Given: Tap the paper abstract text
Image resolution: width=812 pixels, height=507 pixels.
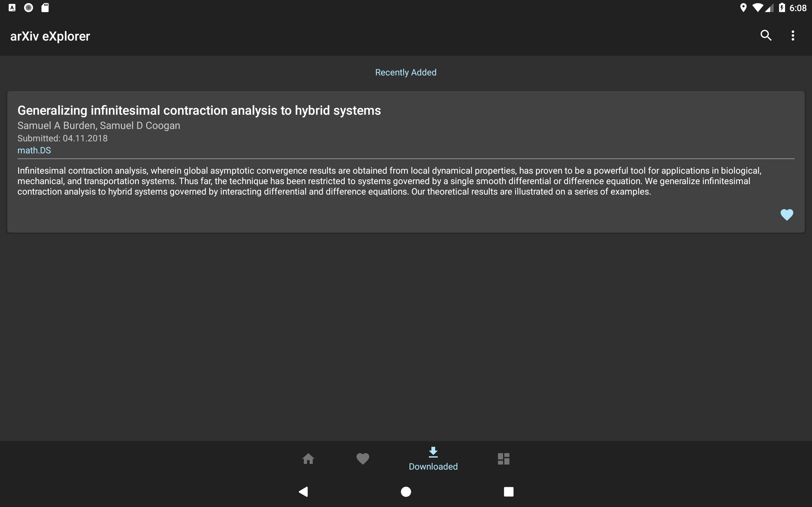Looking at the screenshot, I should coord(389,181).
